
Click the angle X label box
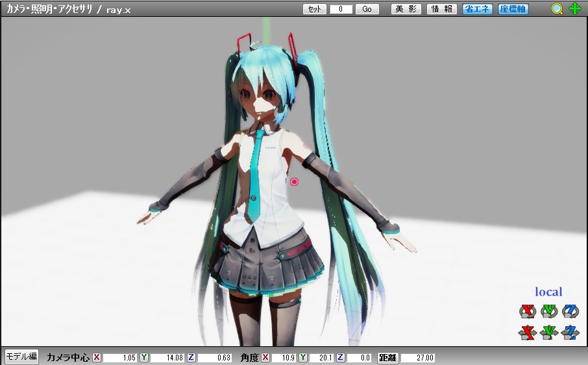coord(265,357)
